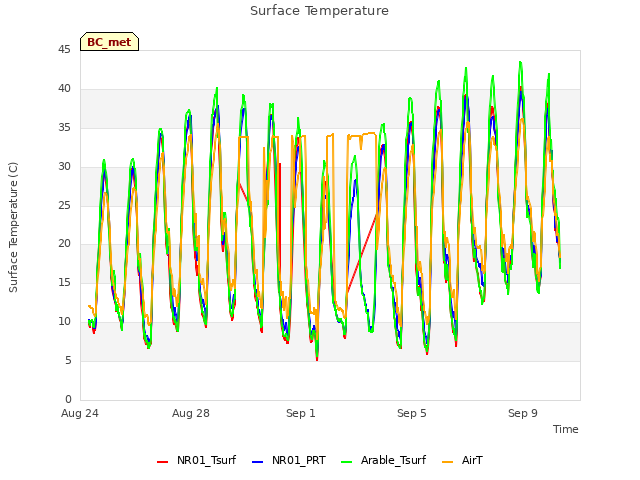Click the 10 y-axis tick label
Viewport: 640px width, 480px height.
pos(64,322)
